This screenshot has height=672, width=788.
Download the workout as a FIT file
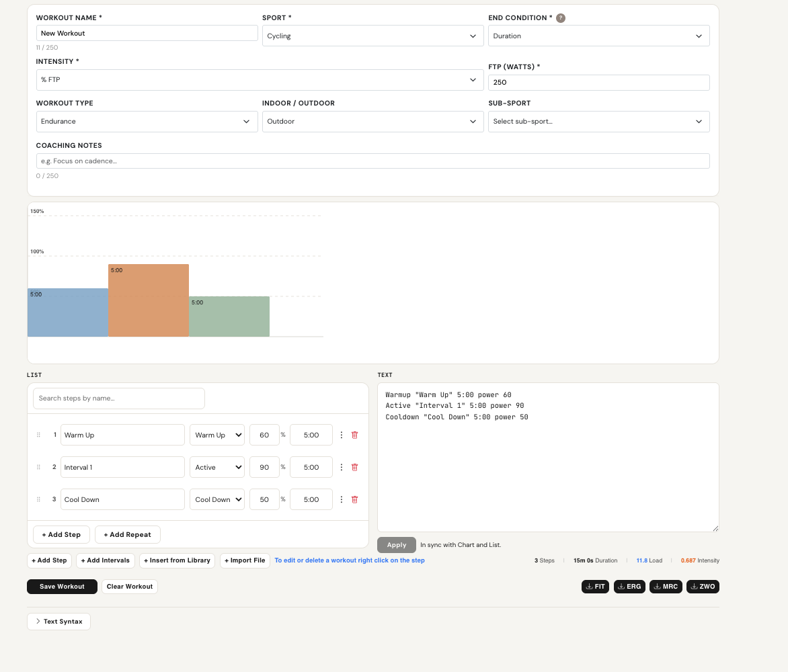point(595,587)
